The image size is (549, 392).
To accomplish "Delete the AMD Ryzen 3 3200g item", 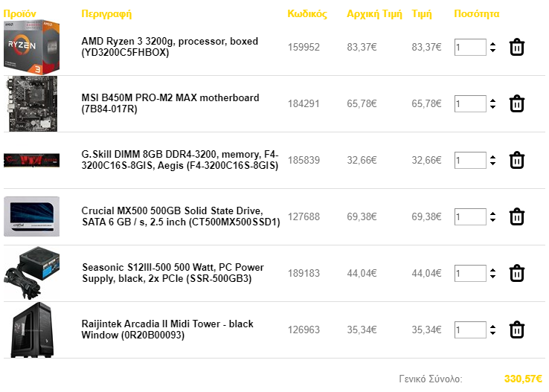I will click(x=516, y=48).
